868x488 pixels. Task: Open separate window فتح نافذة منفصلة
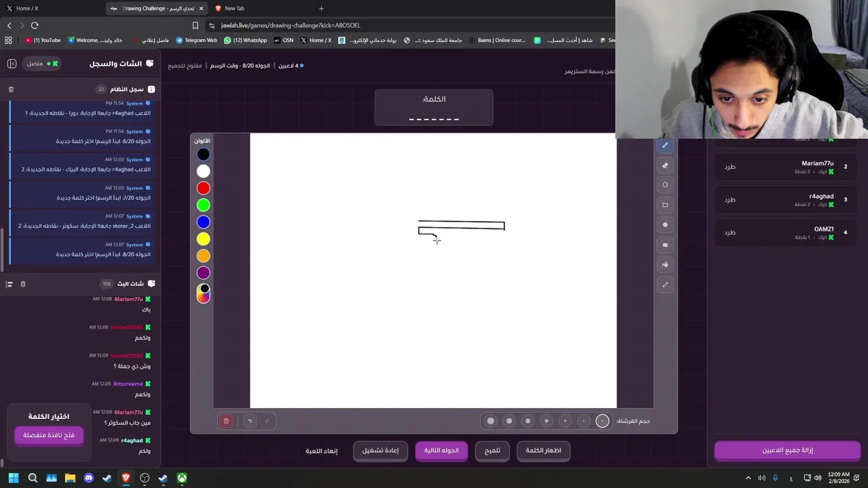tap(49, 435)
